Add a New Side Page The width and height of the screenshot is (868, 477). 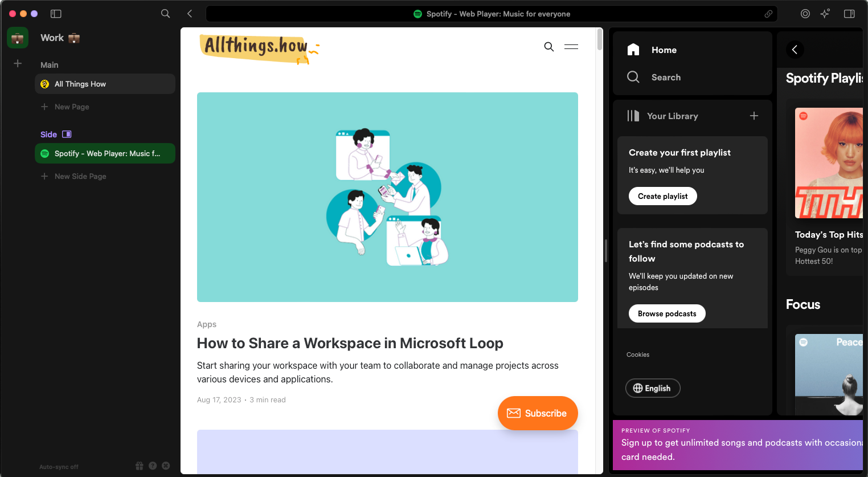pos(73,176)
